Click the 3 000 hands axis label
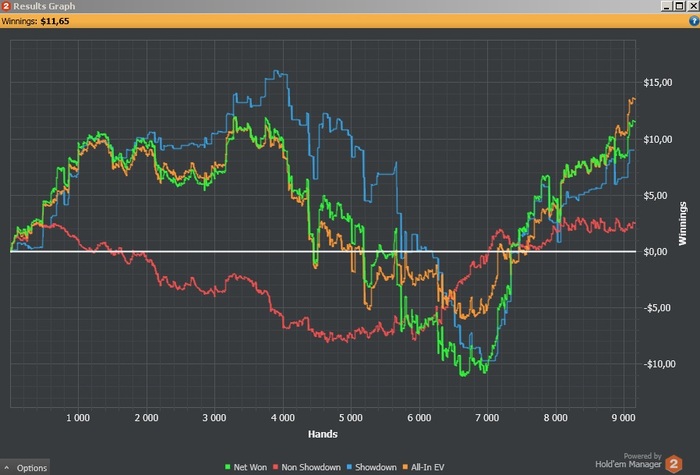Screen dimensions: 700x475 click(214, 418)
